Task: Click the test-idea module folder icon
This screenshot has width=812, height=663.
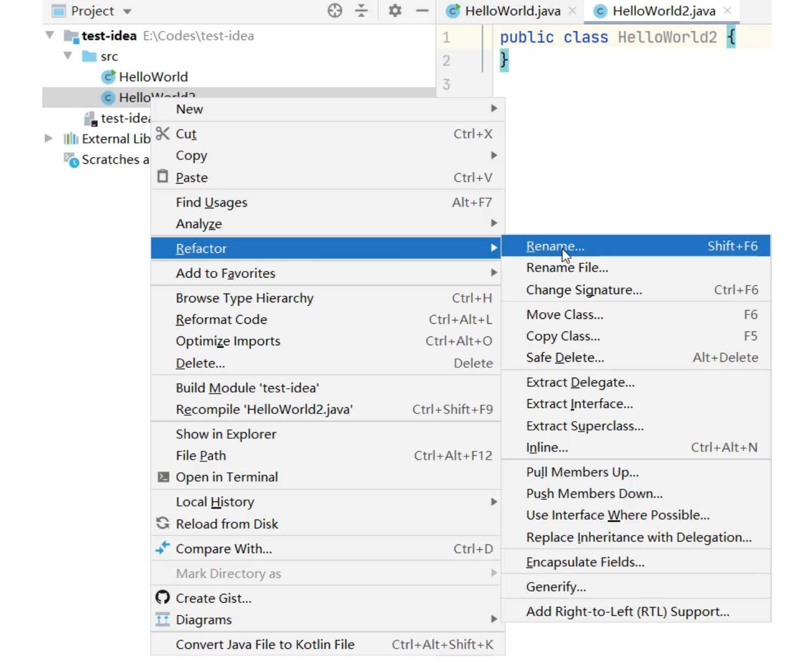Action: (x=71, y=36)
